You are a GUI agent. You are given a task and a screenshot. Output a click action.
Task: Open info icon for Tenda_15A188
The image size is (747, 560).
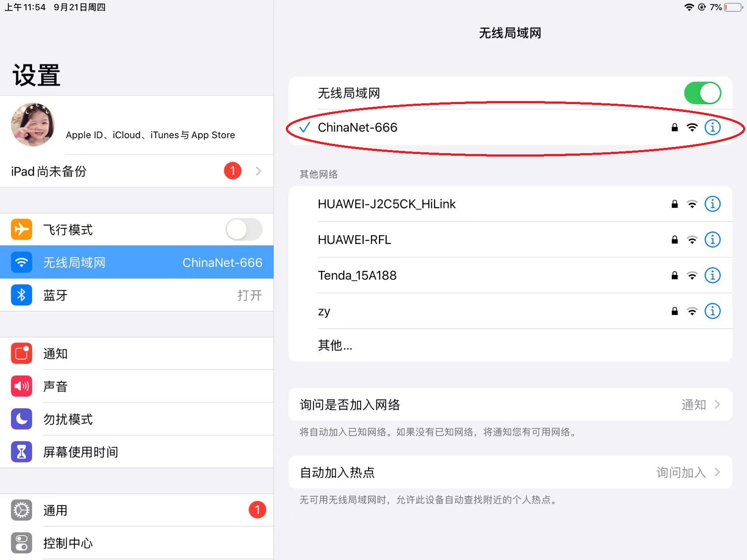tap(712, 275)
